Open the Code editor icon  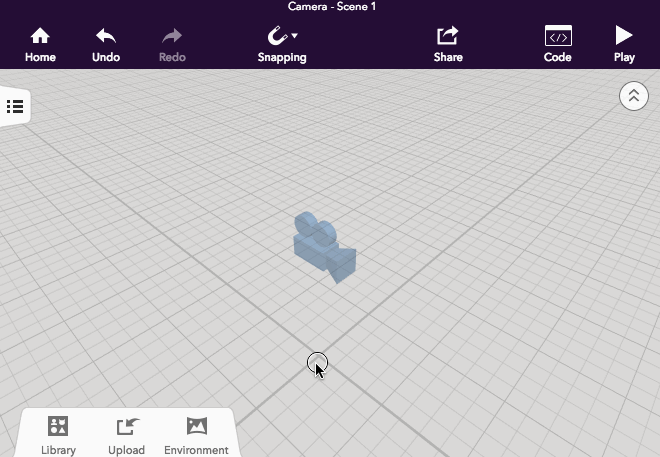point(558,36)
